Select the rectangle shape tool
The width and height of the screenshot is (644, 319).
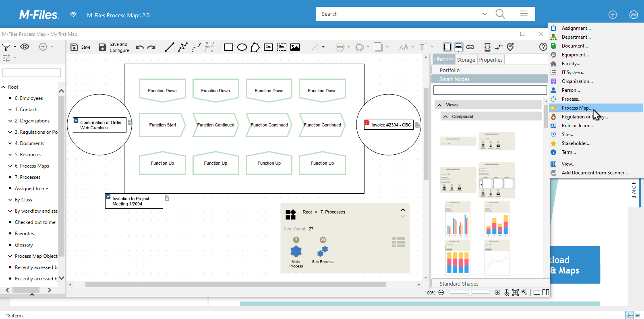coord(228,47)
